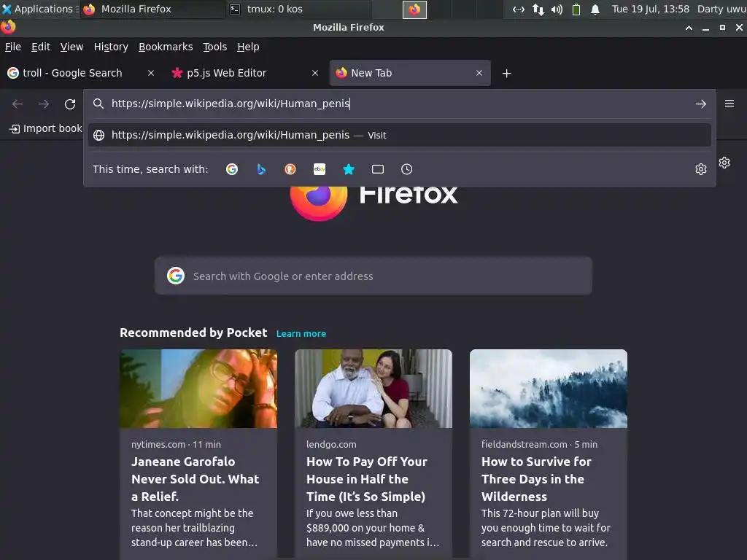Viewport: 747px width, 560px height.
Task: Open the network connection indicator icon
Action: (x=538, y=9)
